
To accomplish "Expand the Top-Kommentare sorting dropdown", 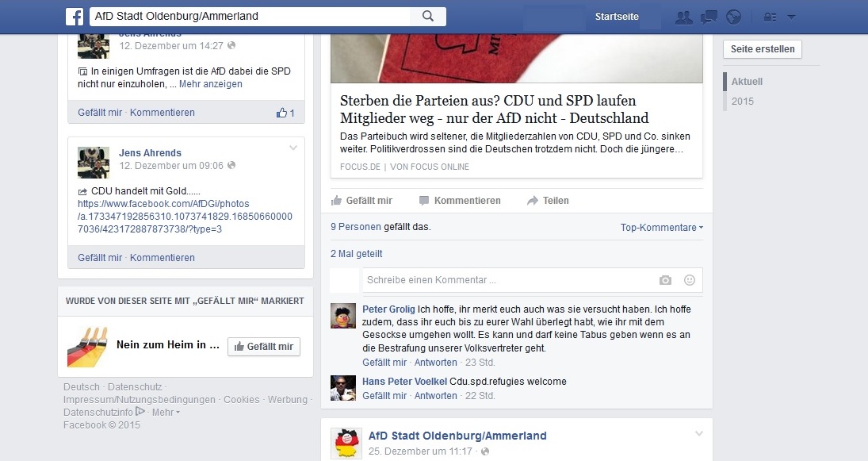I will tap(661, 228).
